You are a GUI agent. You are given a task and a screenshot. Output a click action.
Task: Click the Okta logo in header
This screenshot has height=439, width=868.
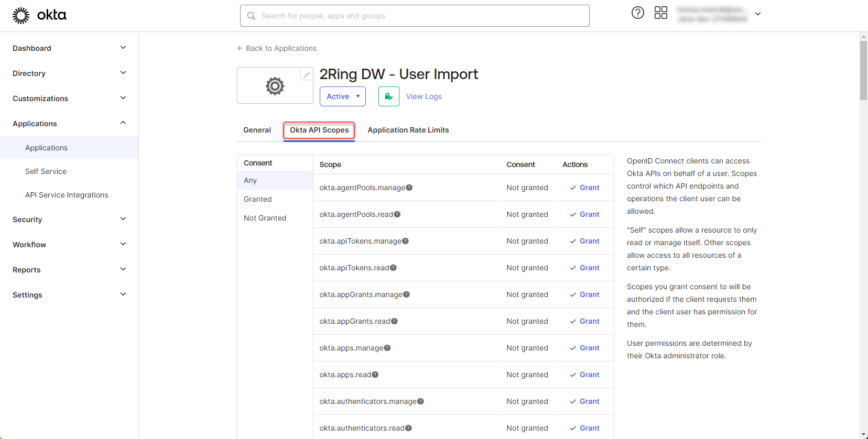click(39, 16)
